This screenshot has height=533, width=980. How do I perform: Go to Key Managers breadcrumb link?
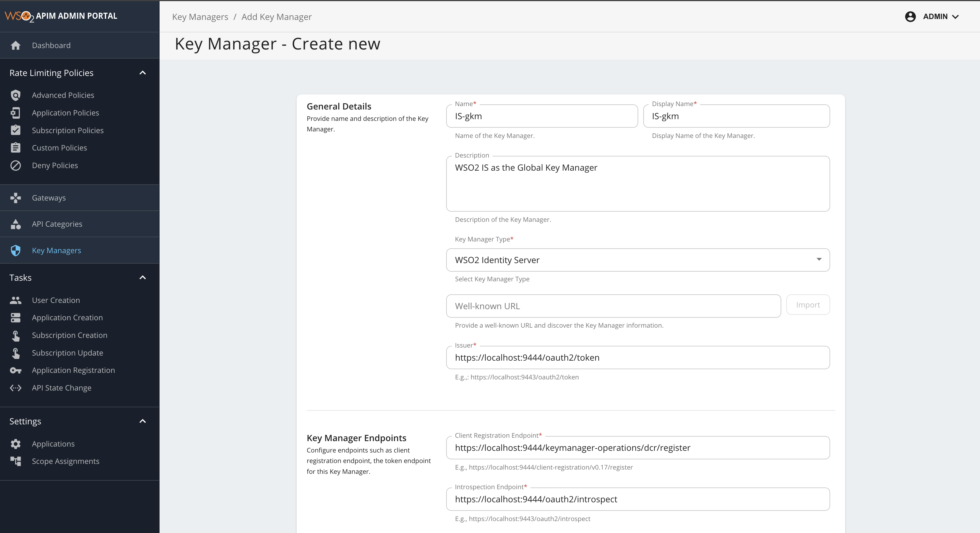coord(200,17)
